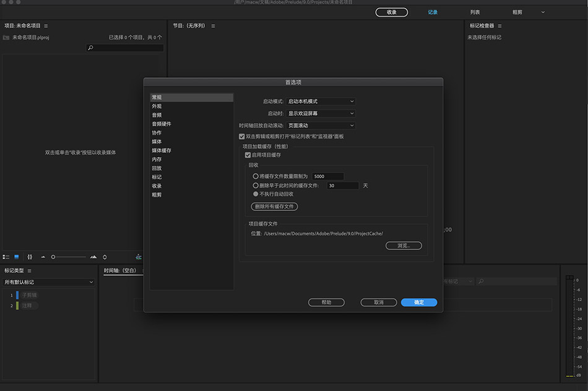This screenshot has height=391, width=588.
Task: Click the 未命名项目.plproj folder icon
Action: click(x=6, y=38)
